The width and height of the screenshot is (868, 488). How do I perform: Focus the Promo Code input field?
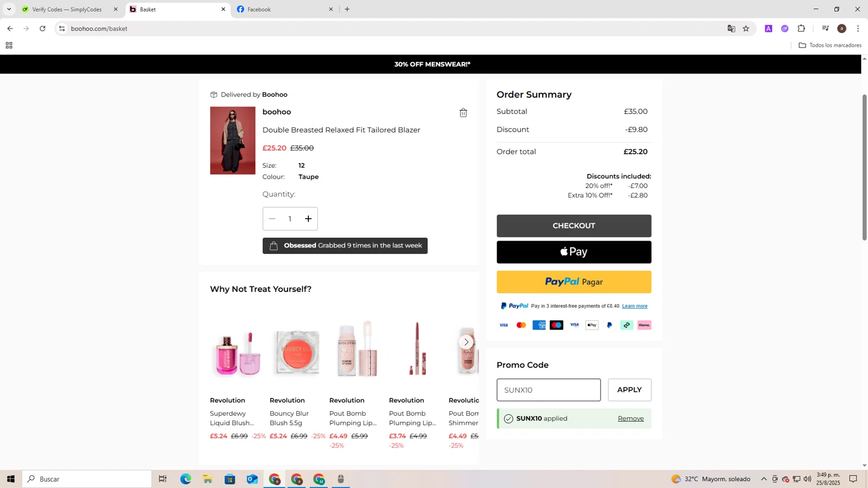pyautogui.click(x=548, y=390)
